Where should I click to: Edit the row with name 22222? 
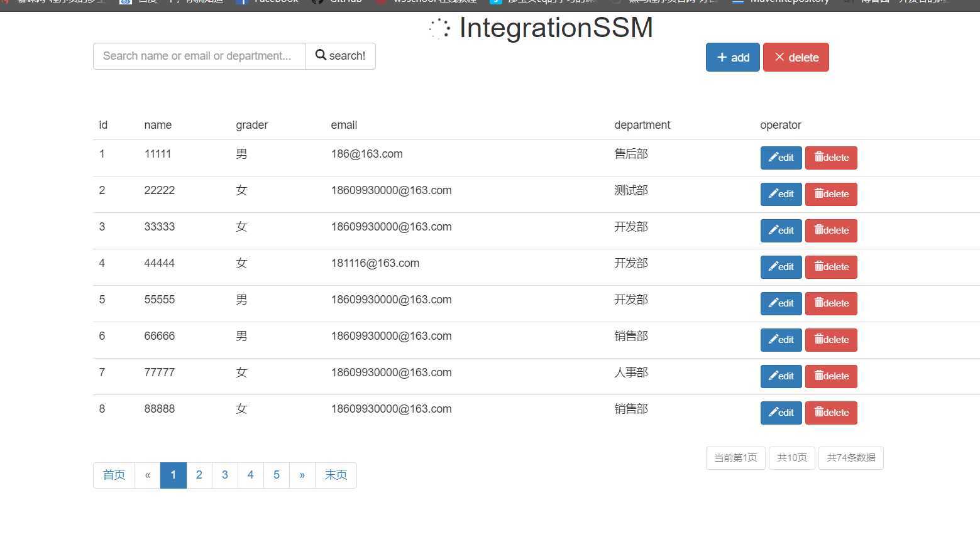click(781, 194)
